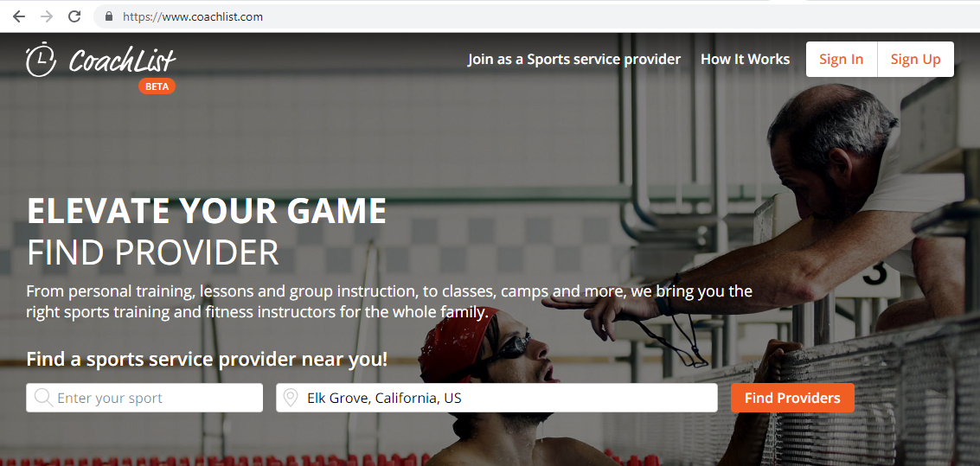Image resolution: width=980 pixels, height=466 pixels.
Task: Click the padlock icon in address bar
Action: [x=109, y=17]
